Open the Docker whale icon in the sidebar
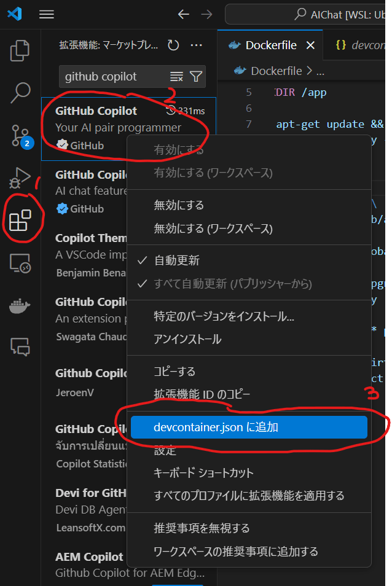The height and width of the screenshot is (586, 392). pyautogui.click(x=20, y=306)
